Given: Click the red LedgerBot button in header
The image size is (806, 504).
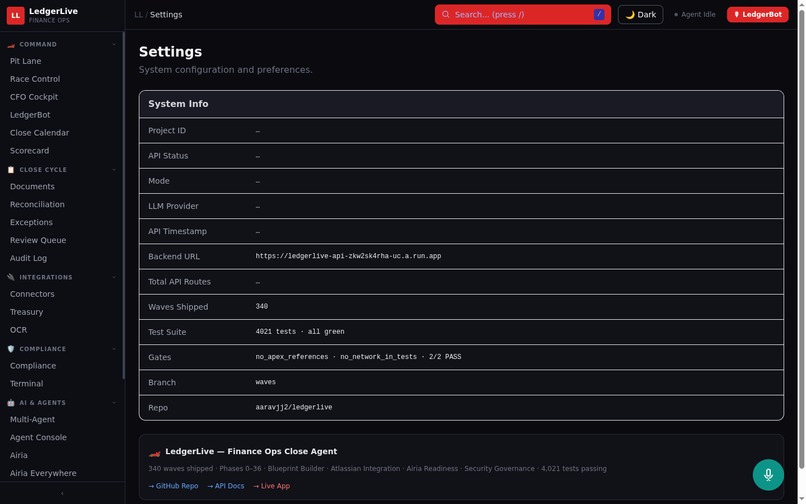Looking at the screenshot, I should coord(757,14).
